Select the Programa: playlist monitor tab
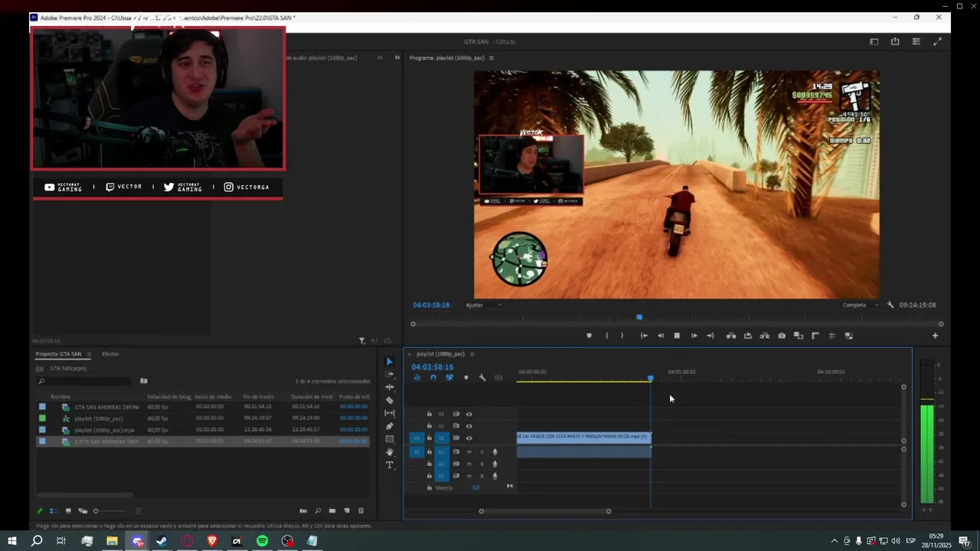This screenshot has height=551, width=980. (x=447, y=58)
